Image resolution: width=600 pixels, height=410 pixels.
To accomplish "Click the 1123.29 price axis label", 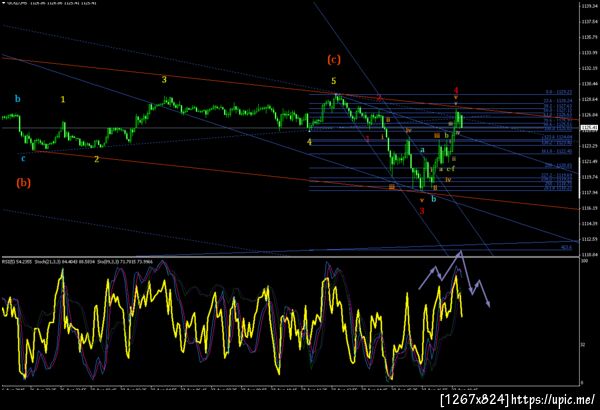I will point(590,146).
